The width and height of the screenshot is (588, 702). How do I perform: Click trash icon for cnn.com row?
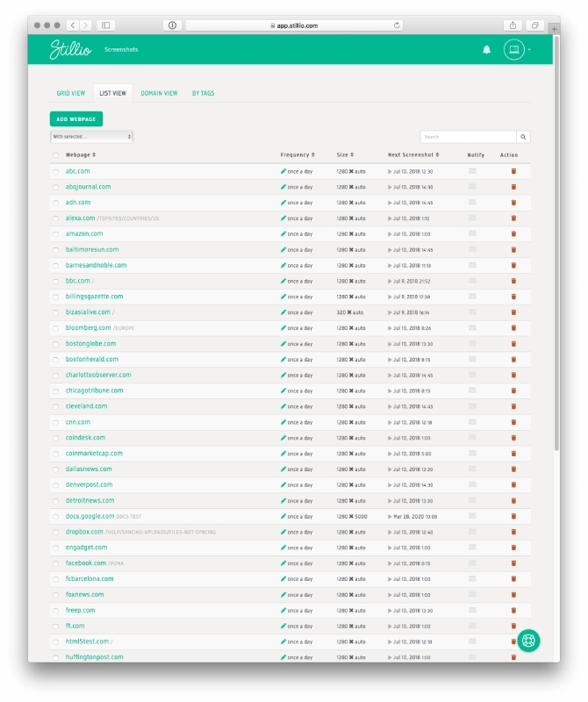(513, 422)
